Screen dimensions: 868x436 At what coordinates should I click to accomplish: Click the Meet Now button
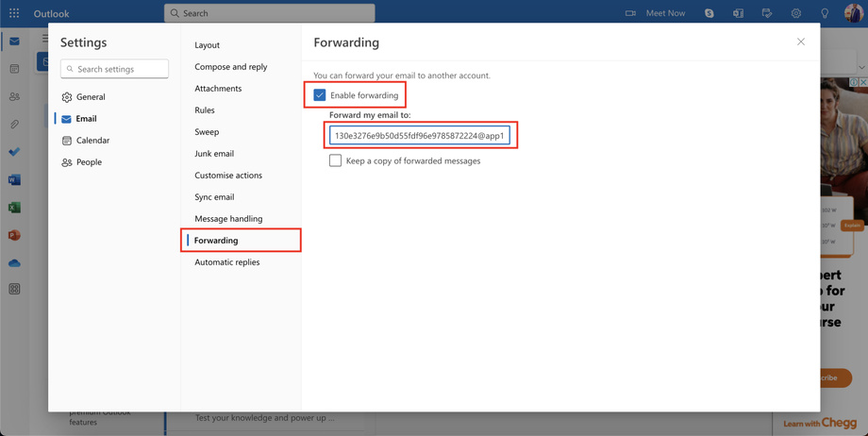[656, 13]
